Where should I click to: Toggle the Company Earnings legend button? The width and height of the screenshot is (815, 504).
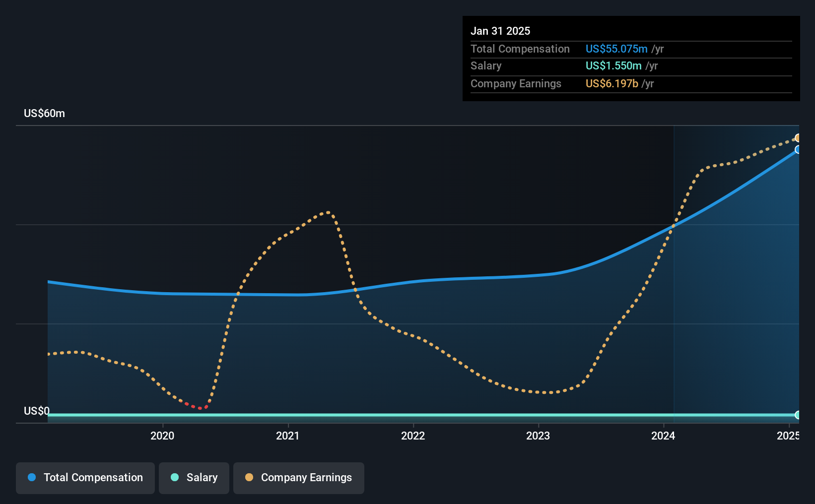tap(299, 478)
